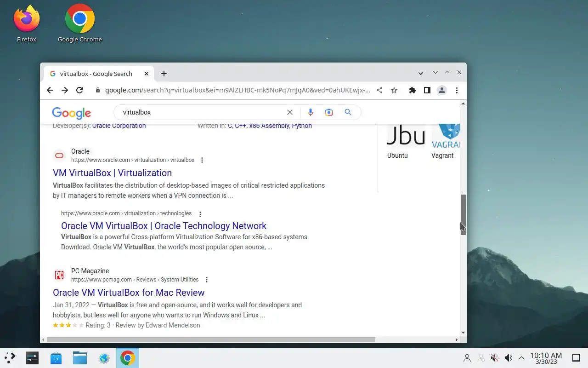Screen dimensions: 588x368
Task: Open the Chrome extensions puzzle icon
Action: coord(413,90)
